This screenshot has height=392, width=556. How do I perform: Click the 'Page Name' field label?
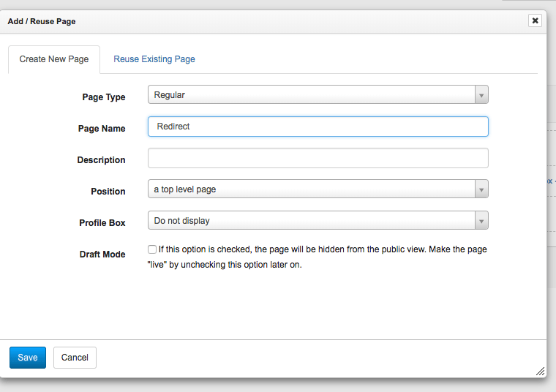point(102,129)
